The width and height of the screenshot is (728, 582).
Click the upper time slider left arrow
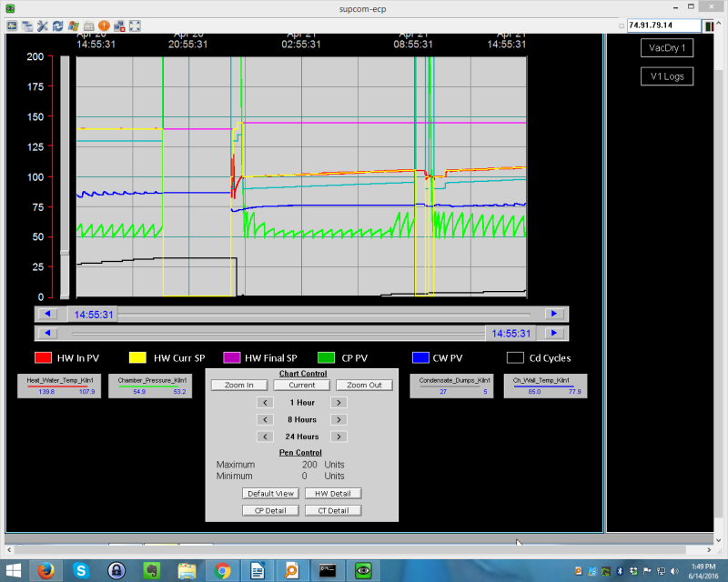[47, 314]
